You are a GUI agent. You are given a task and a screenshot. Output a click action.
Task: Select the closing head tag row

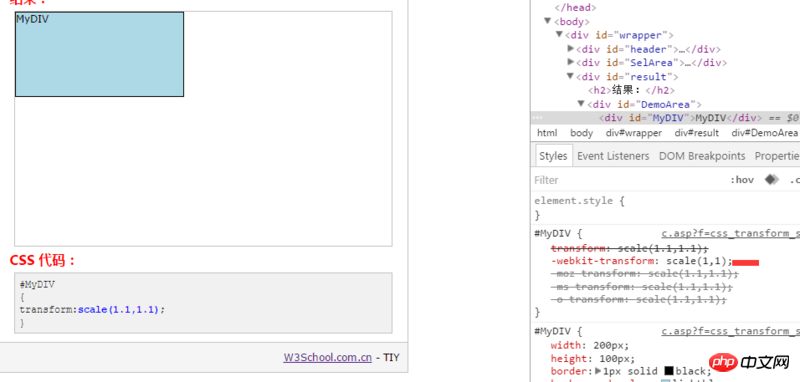[x=576, y=7]
